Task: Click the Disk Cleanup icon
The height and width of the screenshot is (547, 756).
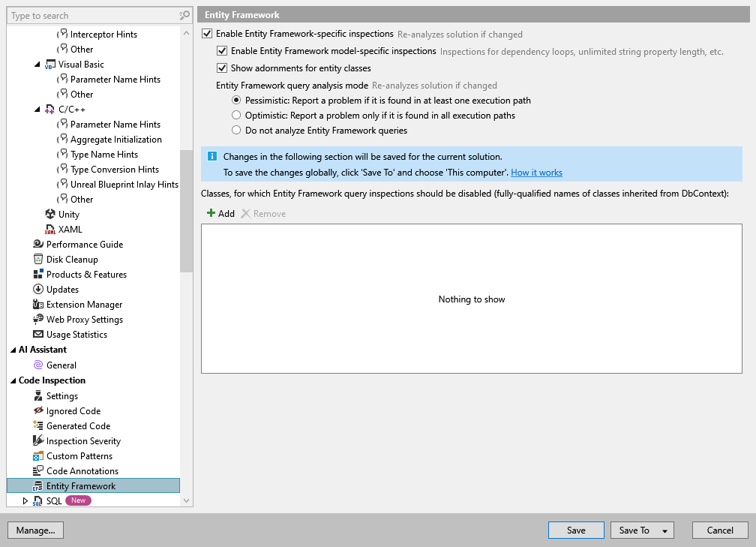Action: 37,259
